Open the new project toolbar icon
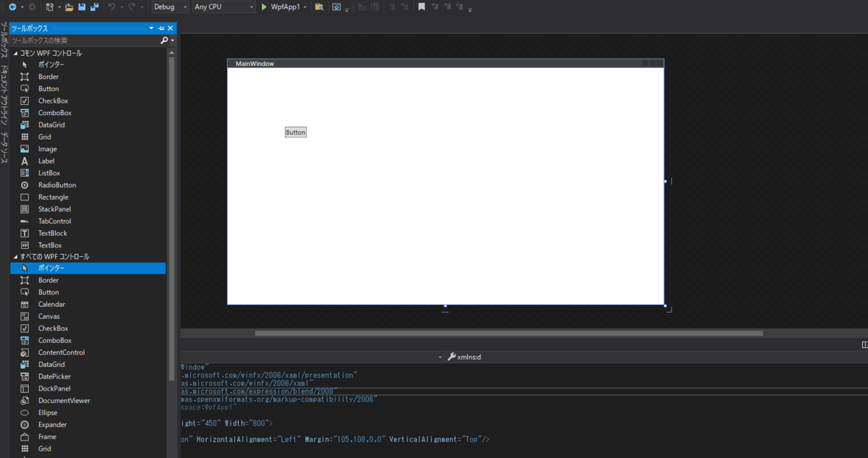 50,7
